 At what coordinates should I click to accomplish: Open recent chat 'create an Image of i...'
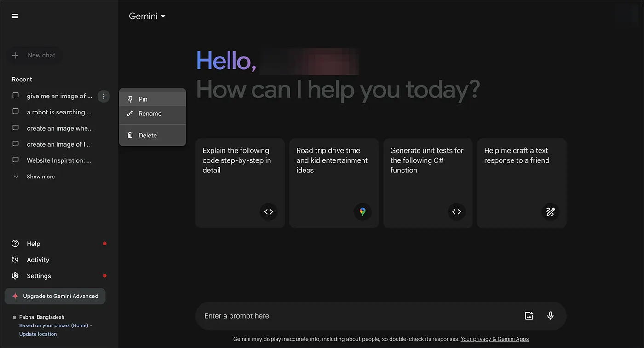[x=58, y=144]
